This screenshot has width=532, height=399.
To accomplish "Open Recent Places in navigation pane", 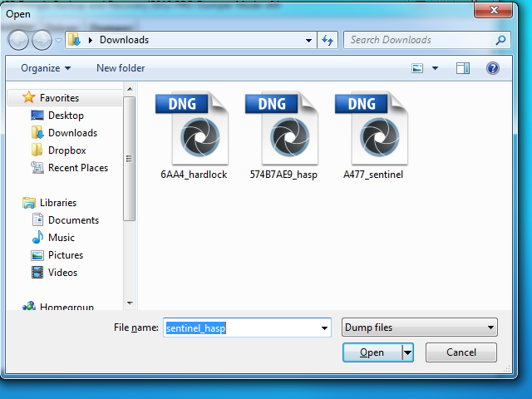I will coord(78,168).
